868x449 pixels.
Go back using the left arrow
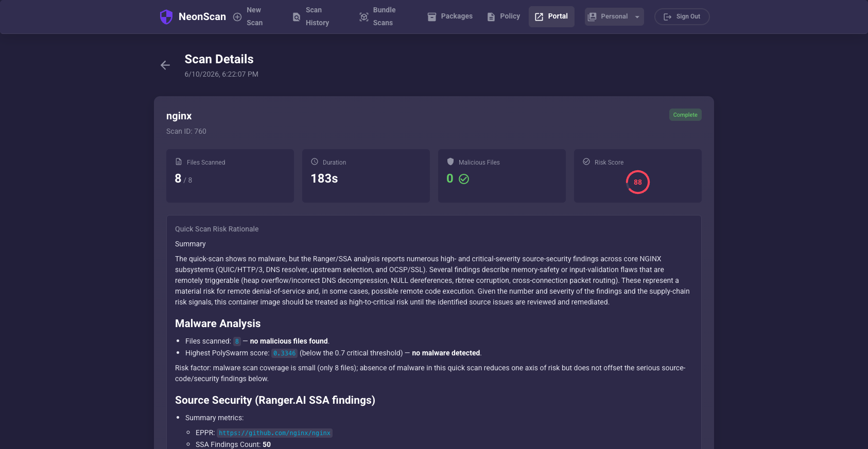165,65
